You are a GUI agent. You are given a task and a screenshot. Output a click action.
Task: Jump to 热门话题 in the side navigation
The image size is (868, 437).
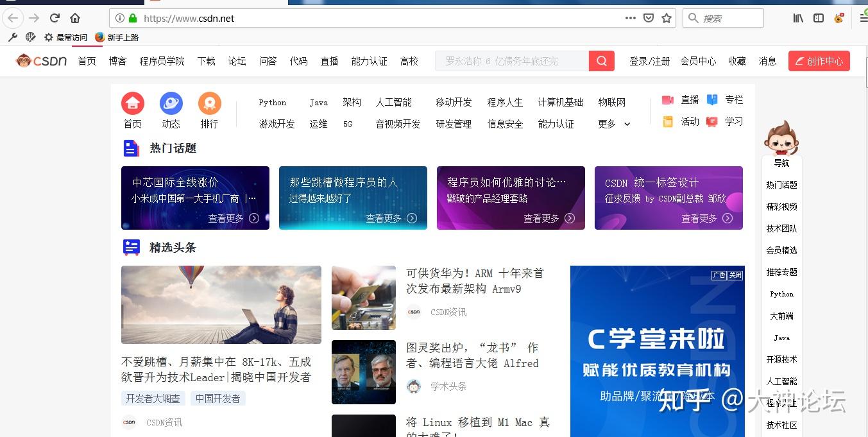pyautogui.click(x=781, y=185)
